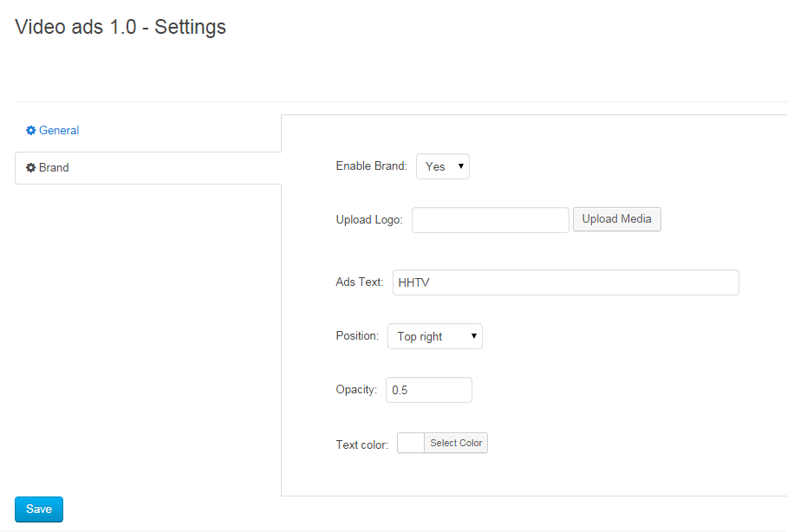The height and width of the screenshot is (532, 787).
Task: Click into the Opacity field showing 0.5
Action: pyautogui.click(x=428, y=390)
